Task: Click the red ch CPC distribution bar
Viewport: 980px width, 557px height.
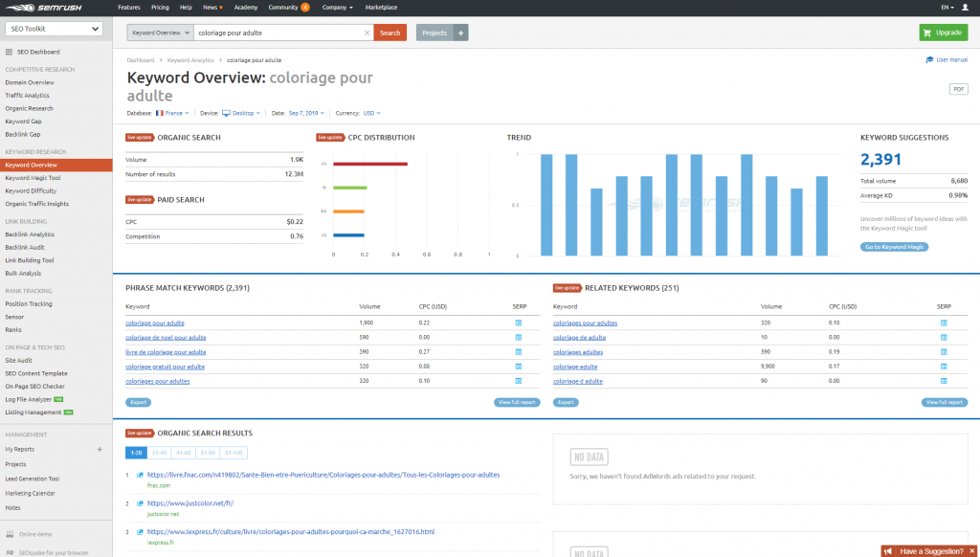Action: pos(370,164)
